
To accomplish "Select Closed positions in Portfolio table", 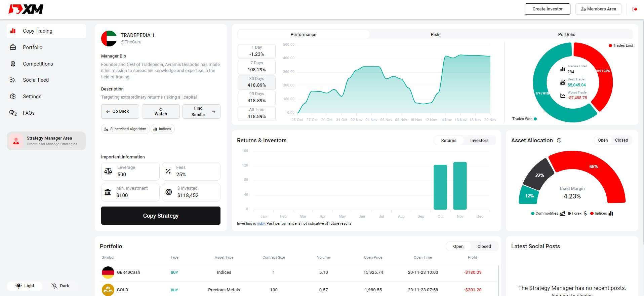I will (484, 246).
